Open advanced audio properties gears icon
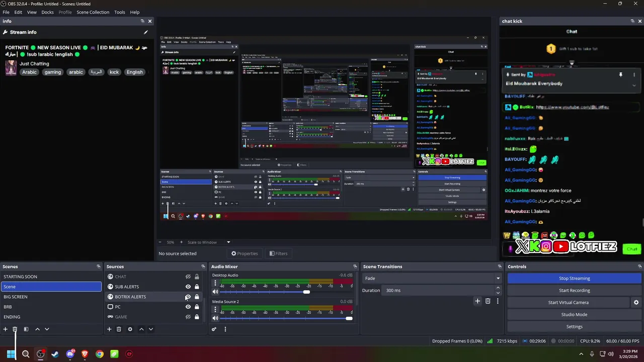 click(x=214, y=329)
